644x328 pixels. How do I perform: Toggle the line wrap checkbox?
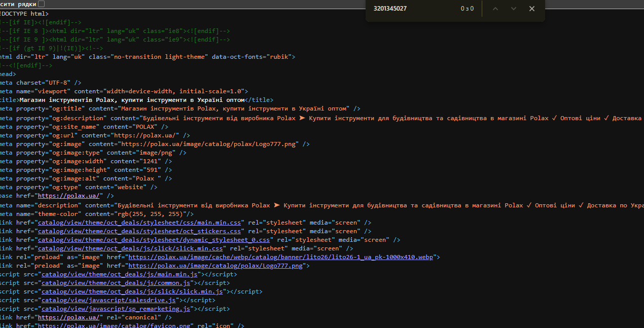tap(41, 4)
